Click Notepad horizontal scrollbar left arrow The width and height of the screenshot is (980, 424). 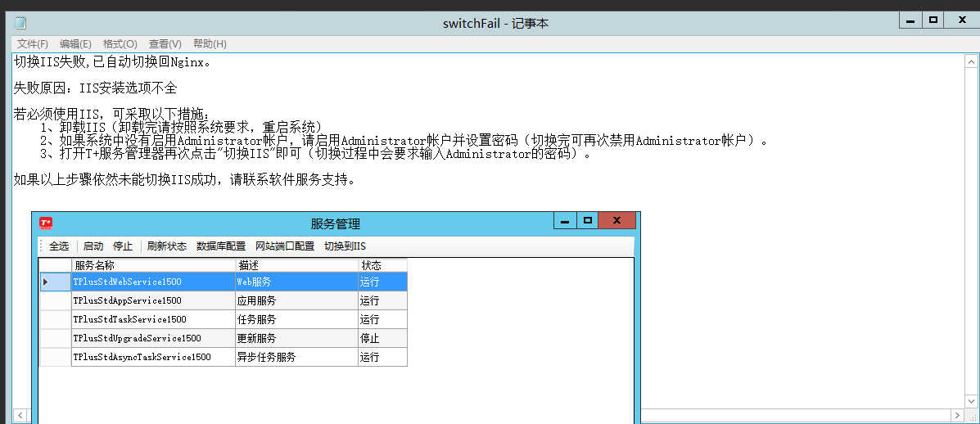click(20, 415)
